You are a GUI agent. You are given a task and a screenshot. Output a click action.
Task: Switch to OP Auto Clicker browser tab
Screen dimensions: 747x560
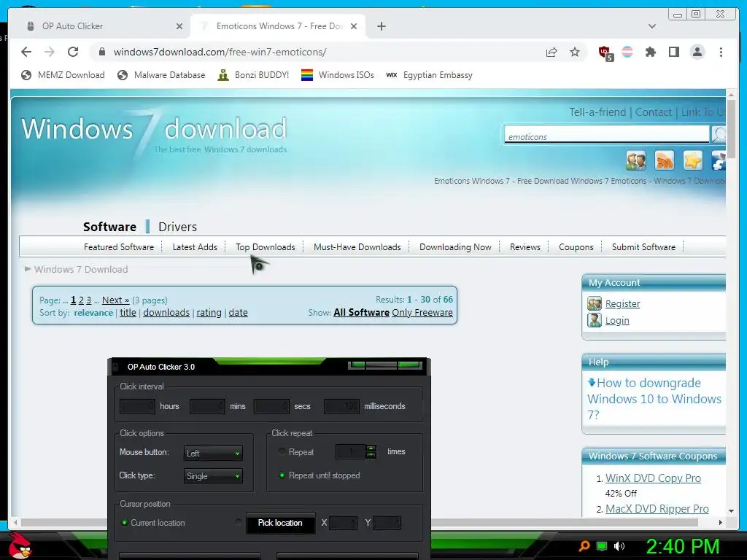pos(104,26)
